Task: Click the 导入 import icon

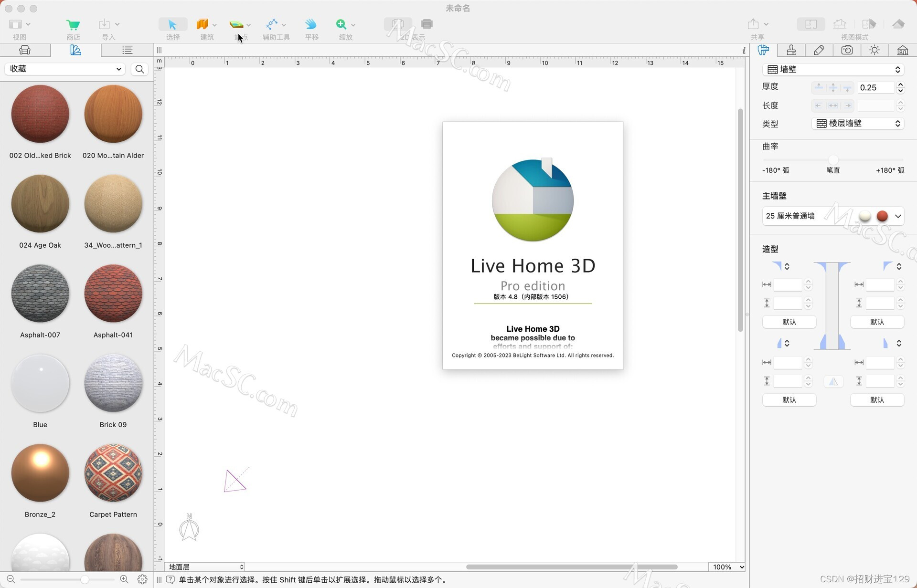Action: 104,24
